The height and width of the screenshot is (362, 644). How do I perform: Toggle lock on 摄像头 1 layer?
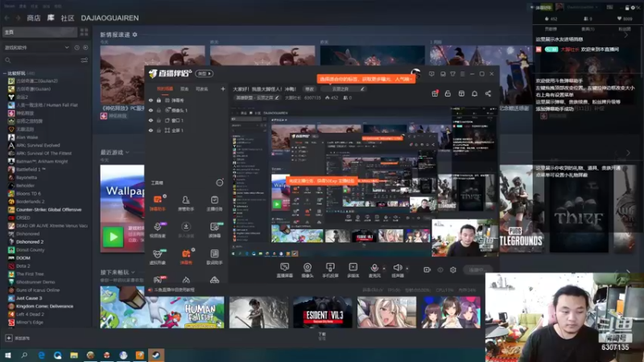[159, 110]
